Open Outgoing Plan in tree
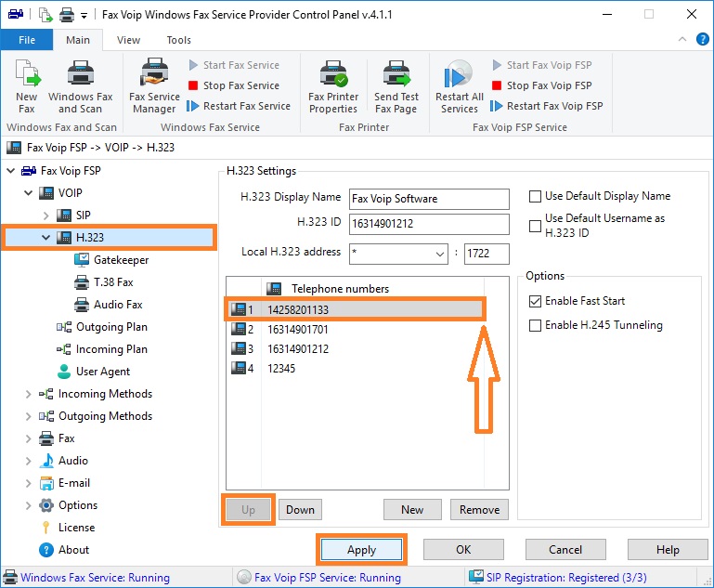The height and width of the screenshot is (588, 714). [102, 327]
